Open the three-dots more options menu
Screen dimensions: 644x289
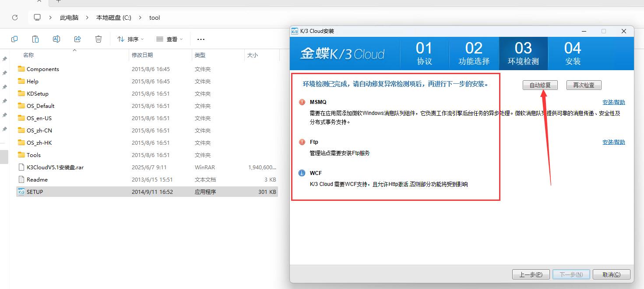tap(201, 39)
